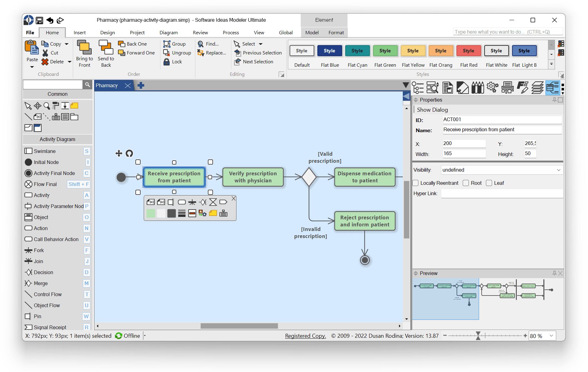Viewport: 588px width, 372px height.
Task: Expand the Select dropdown arrow
Action: 260,44
